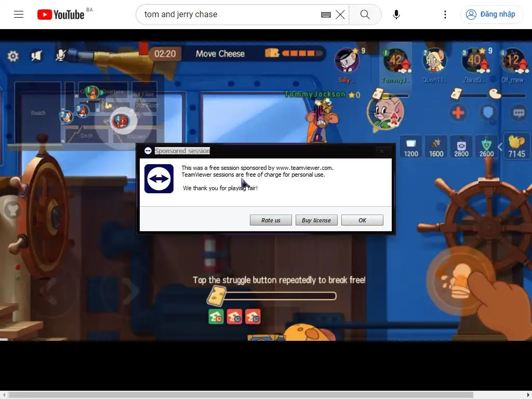The image size is (532, 399).
Task: Click the red plus heal icon
Action: 458,113
